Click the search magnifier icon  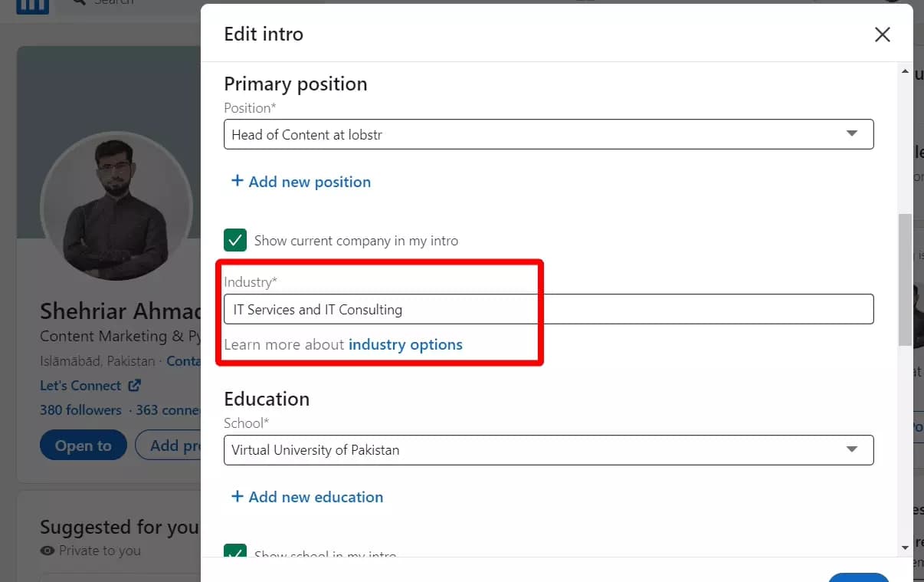[78, 3]
